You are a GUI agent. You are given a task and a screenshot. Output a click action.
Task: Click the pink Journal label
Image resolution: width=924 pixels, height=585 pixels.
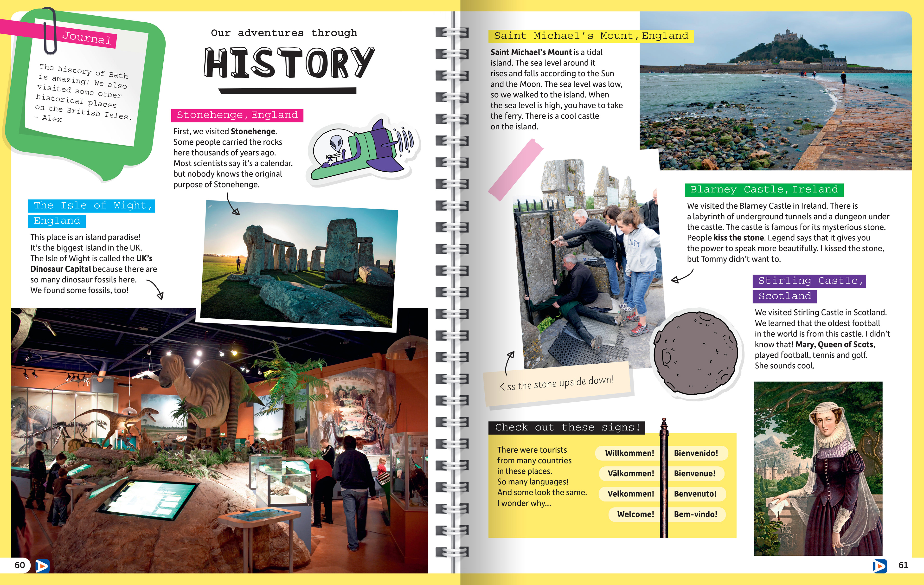pos(87,38)
